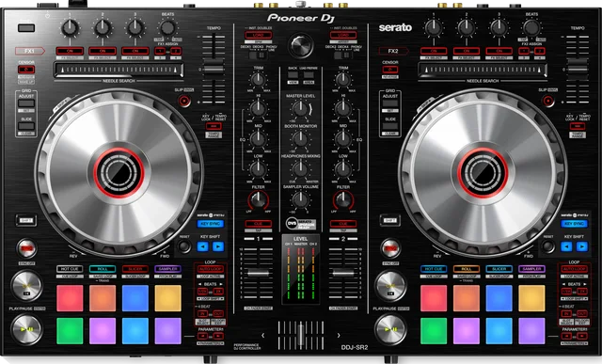Click the TEMPO slider on FX1 deck
The image size is (602, 364).
click(x=214, y=69)
